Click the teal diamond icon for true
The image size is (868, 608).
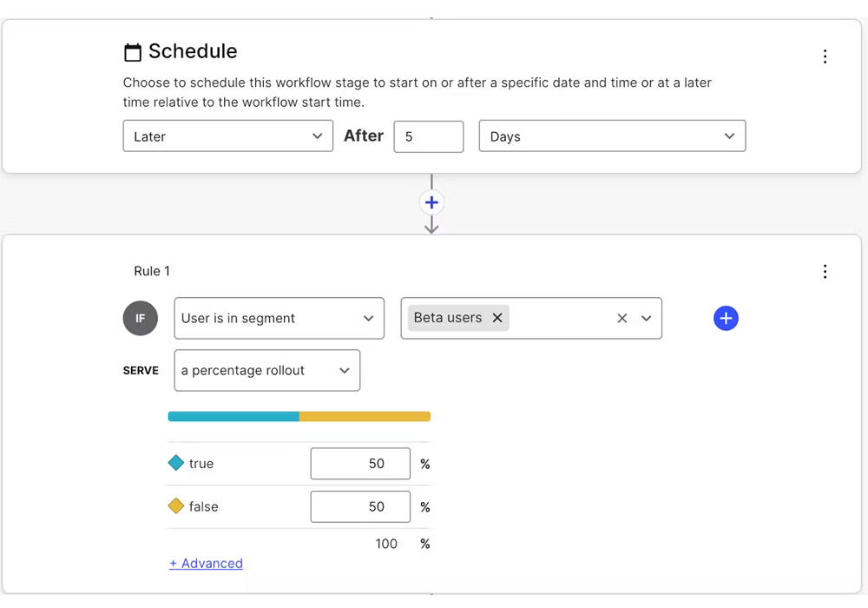click(176, 464)
